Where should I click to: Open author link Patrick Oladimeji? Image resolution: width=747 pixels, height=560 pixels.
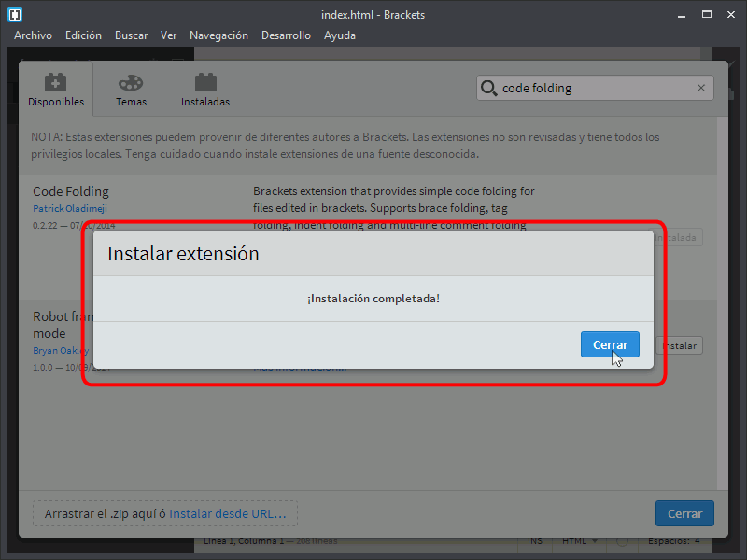(x=70, y=208)
